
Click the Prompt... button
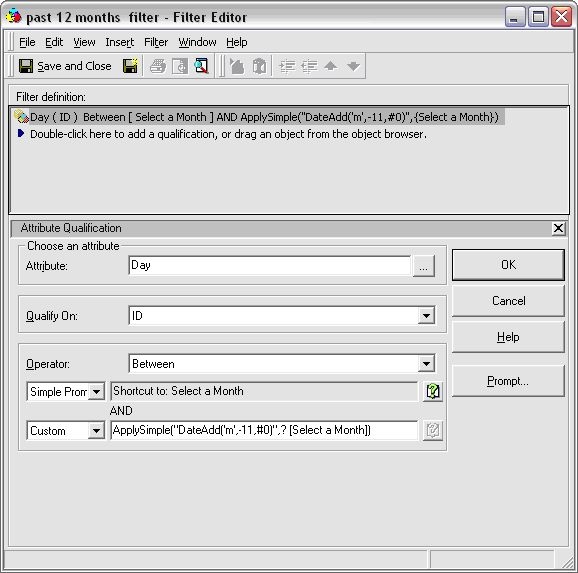(x=508, y=381)
